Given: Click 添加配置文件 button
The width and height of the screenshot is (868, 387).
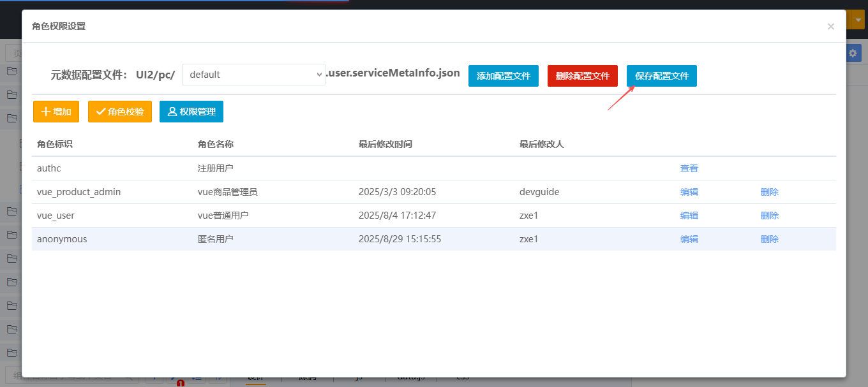Looking at the screenshot, I should click(x=504, y=76).
